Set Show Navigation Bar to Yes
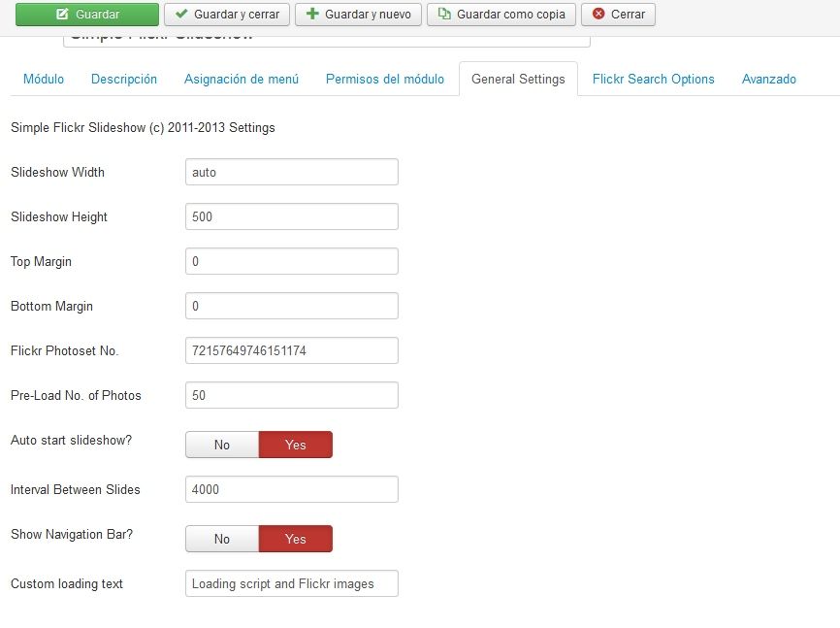Image resolution: width=840 pixels, height=628 pixels. (296, 539)
